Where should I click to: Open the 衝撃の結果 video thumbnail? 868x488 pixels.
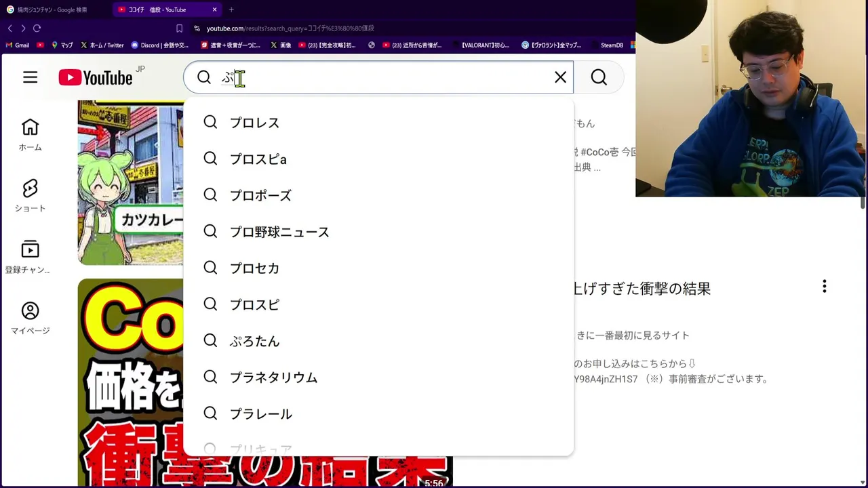pos(130,382)
